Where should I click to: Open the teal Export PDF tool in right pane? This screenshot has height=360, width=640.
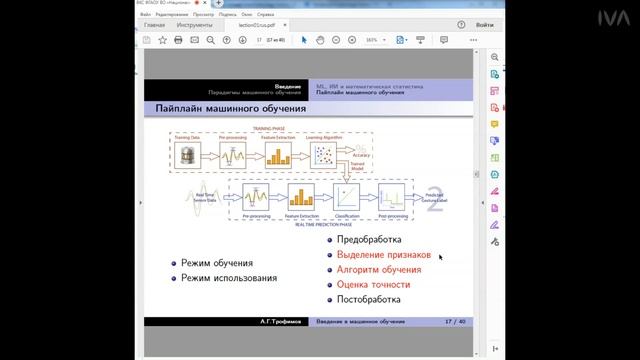click(495, 74)
